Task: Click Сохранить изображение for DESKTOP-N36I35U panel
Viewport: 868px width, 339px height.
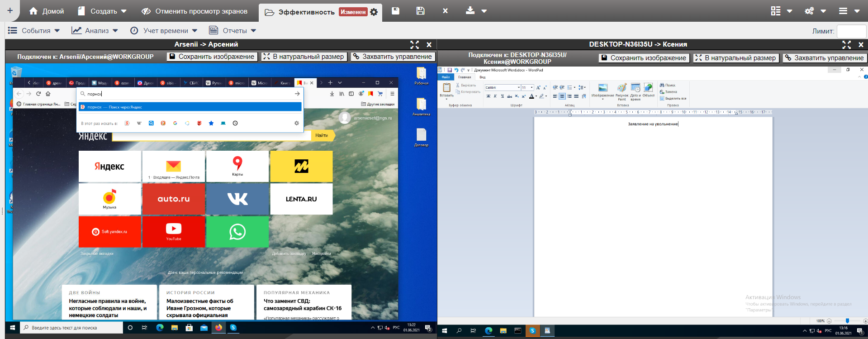Action: 644,58
